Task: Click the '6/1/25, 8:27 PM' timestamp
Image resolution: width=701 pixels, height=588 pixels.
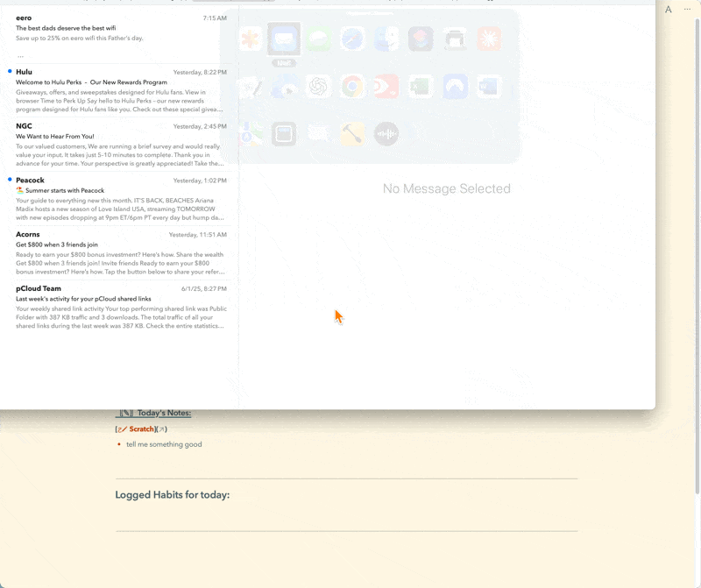Action: 204,289
